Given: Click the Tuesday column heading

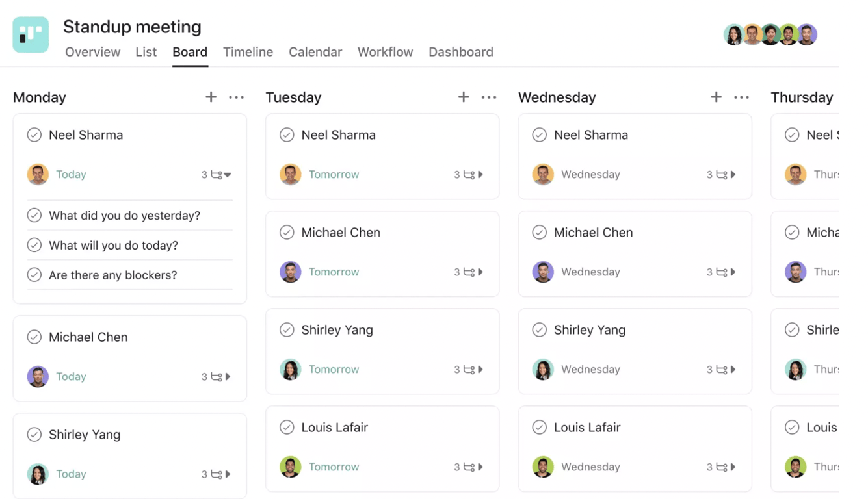Looking at the screenshot, I should pyautogui.click(x=293, y=97).
